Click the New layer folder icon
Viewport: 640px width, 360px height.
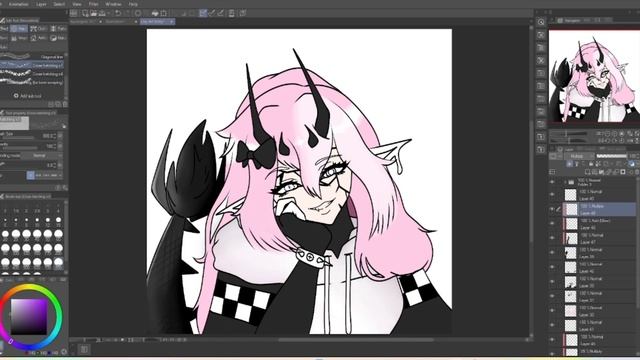point(602,172)
